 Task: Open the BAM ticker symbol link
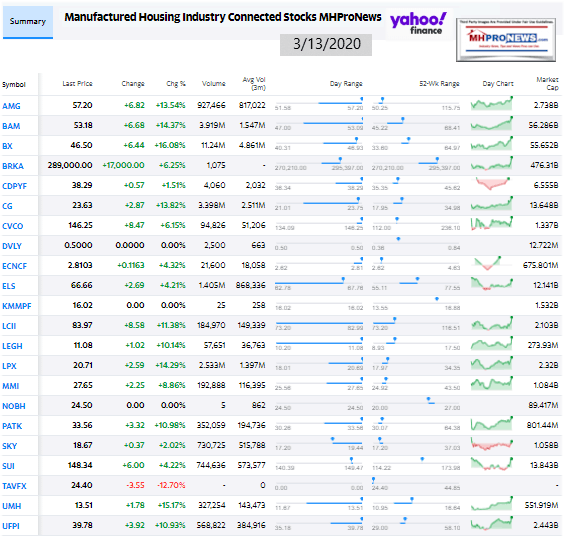point(11,126)
